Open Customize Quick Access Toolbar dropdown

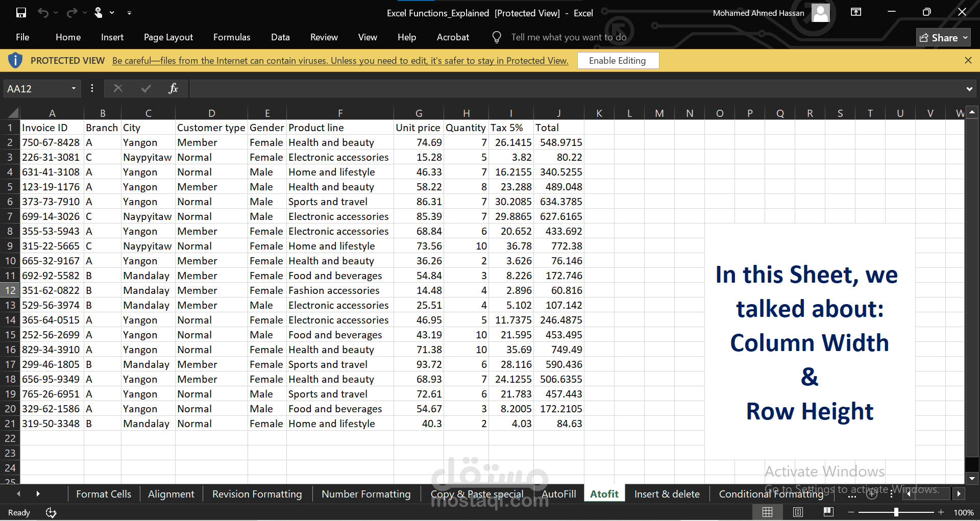[129, 13]
